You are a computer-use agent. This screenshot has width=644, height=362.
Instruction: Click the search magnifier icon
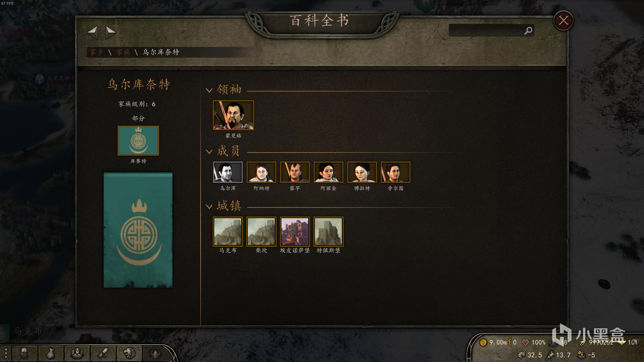click(x=528, y=31)
